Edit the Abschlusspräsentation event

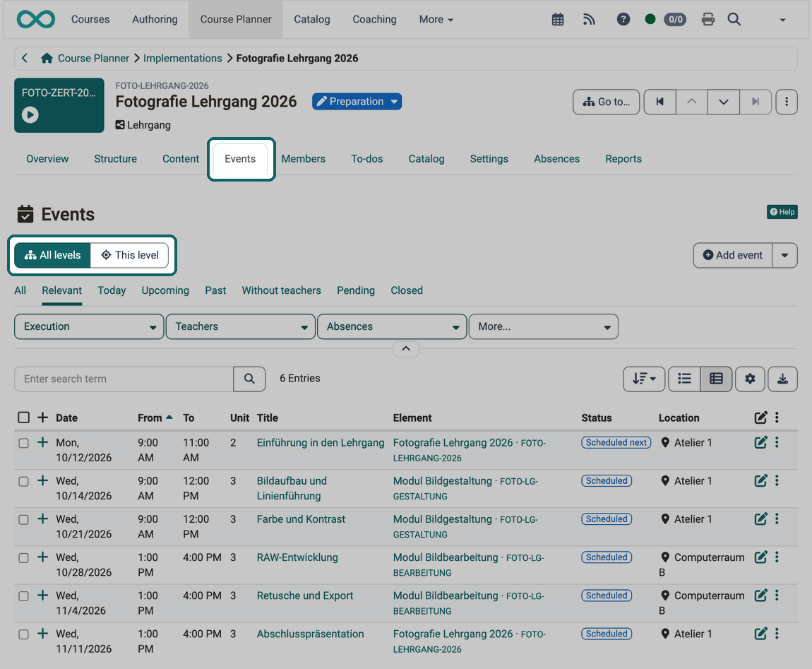point(760,633)
